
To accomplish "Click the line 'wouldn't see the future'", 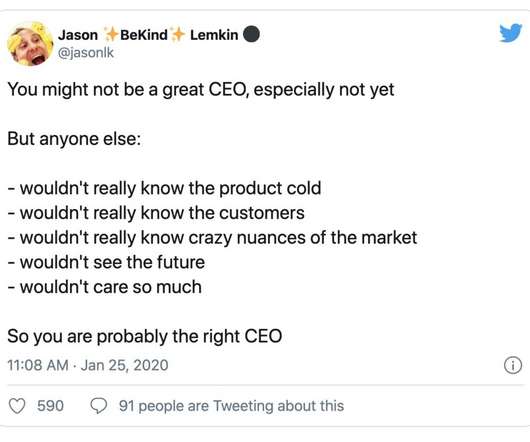I will point(106,263).
